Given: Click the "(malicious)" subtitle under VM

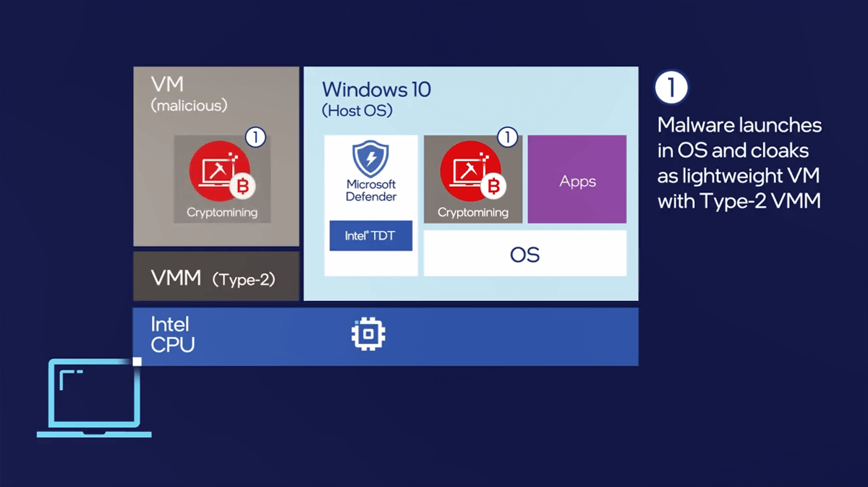Looking at the screenshot, I should [x=189, y=106].
